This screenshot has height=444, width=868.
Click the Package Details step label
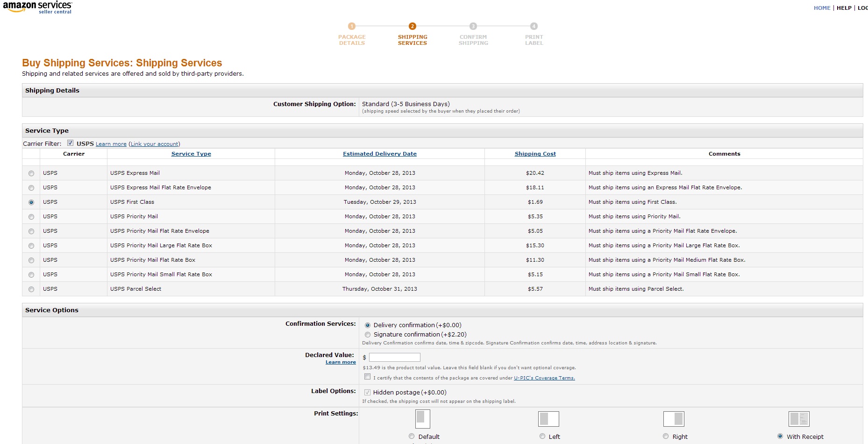[352, 40]
